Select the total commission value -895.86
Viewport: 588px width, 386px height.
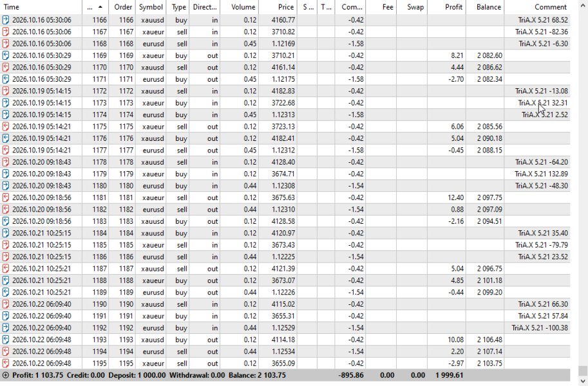click(x=350, y=375)
